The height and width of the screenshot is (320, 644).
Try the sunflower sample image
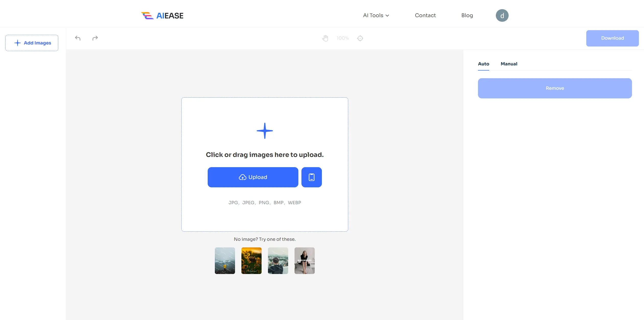pos(251,260)
